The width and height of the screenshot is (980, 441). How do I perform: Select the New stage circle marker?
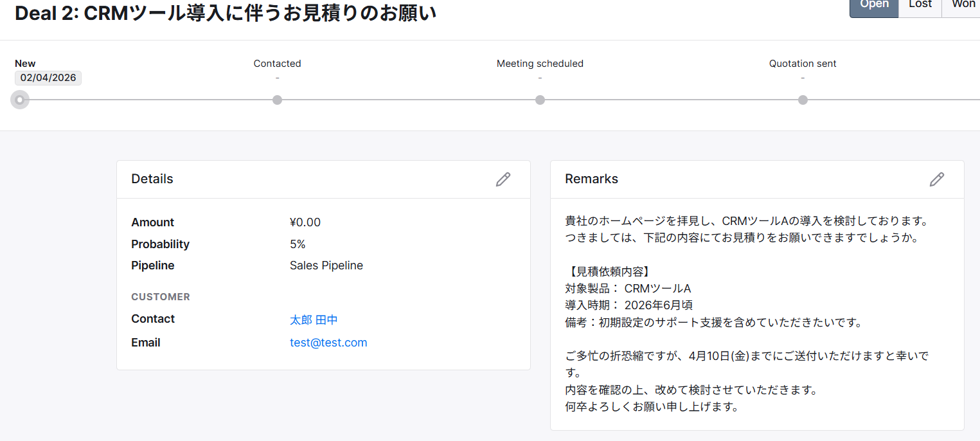pyautogui.click(x=20, y=100)
